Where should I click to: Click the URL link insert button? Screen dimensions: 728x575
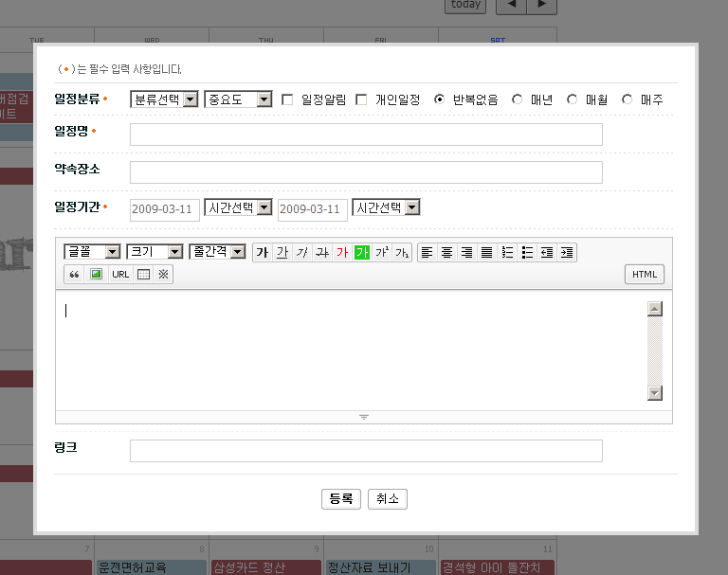point(120,275)
